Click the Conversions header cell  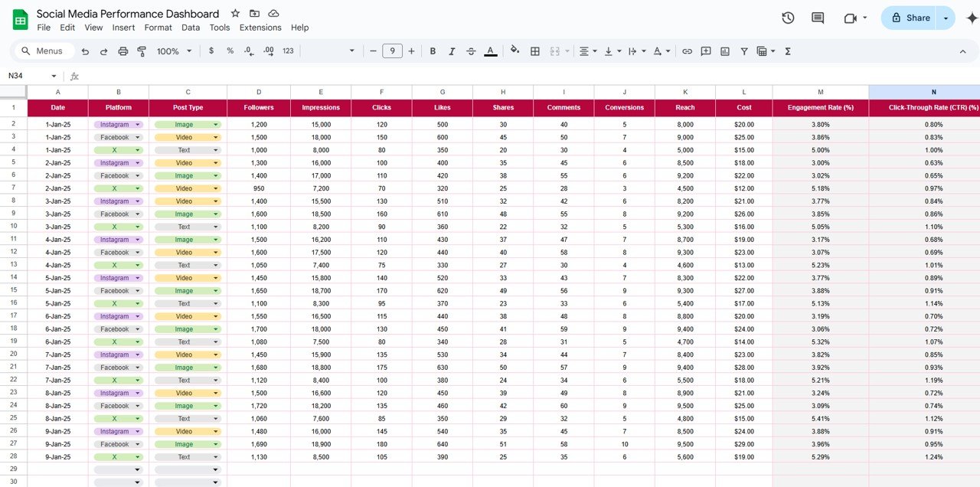pos(624,108)
